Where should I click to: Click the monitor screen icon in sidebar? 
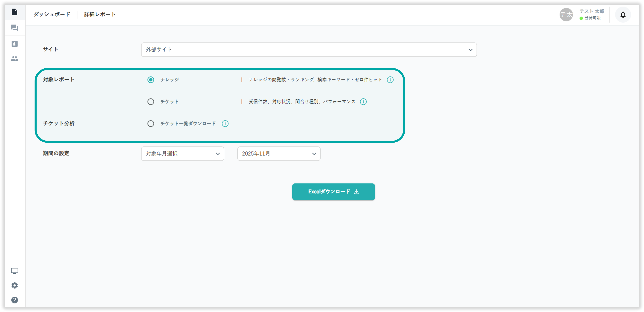15,271
